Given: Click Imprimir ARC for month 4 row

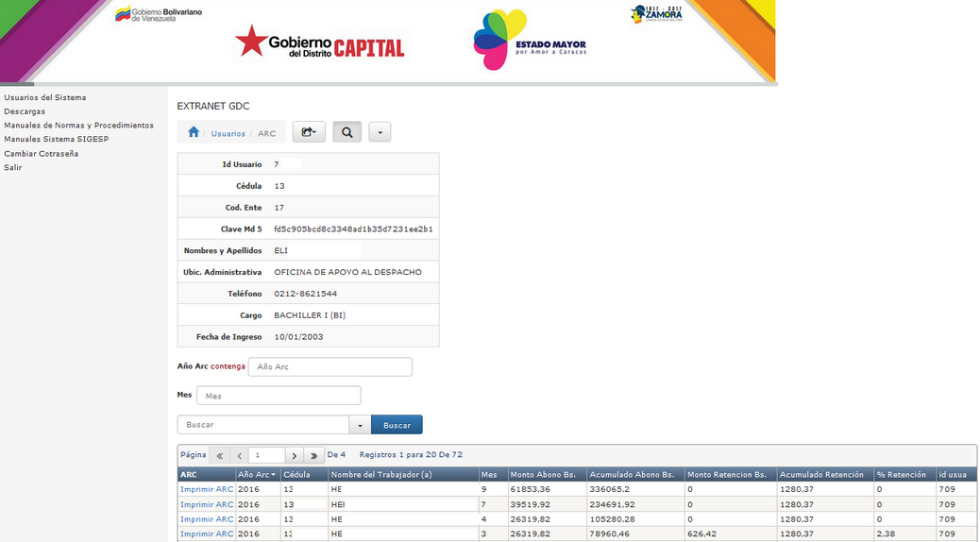Looking at the screenshot, I should pos(207,519).
